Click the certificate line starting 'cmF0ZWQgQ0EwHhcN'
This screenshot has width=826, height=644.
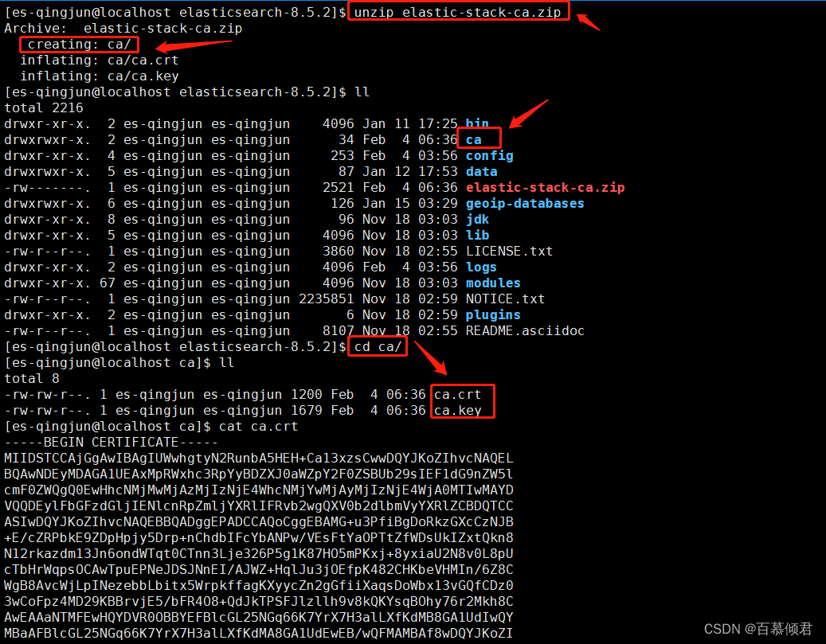259,490
